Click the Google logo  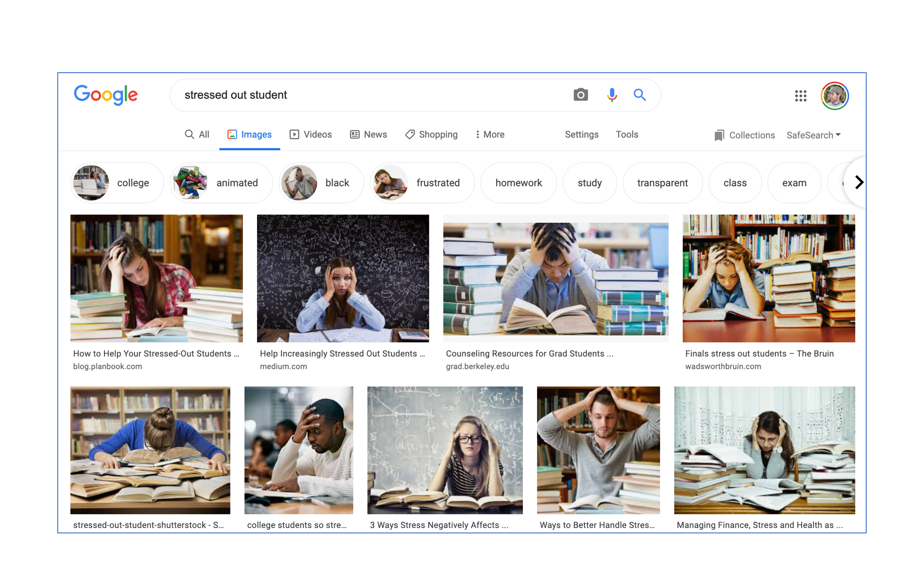106,95
